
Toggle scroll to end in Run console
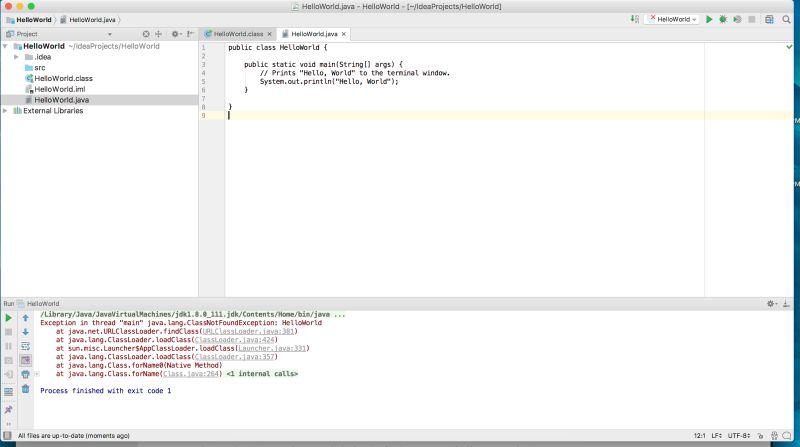click(x=26, y=360)
